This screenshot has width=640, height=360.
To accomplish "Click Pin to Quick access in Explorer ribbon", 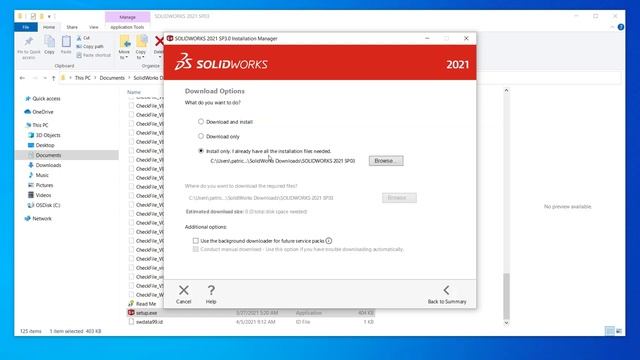I will [x=29, y=48].
